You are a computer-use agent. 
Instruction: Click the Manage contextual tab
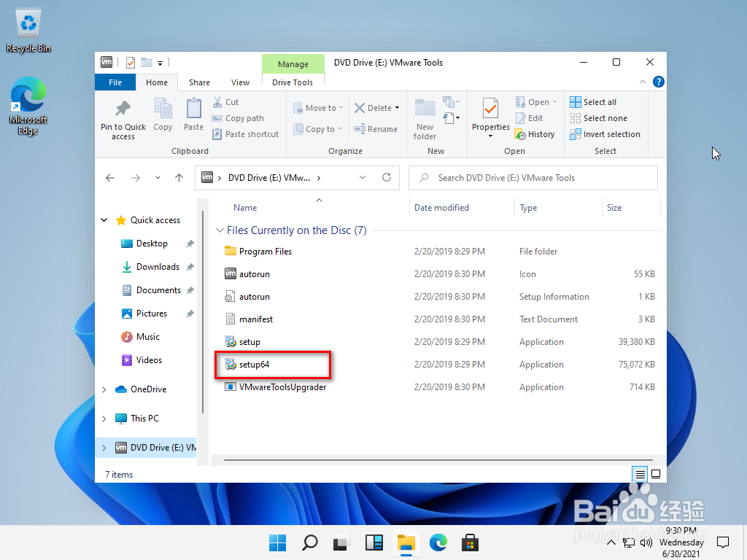pos(293,64)
